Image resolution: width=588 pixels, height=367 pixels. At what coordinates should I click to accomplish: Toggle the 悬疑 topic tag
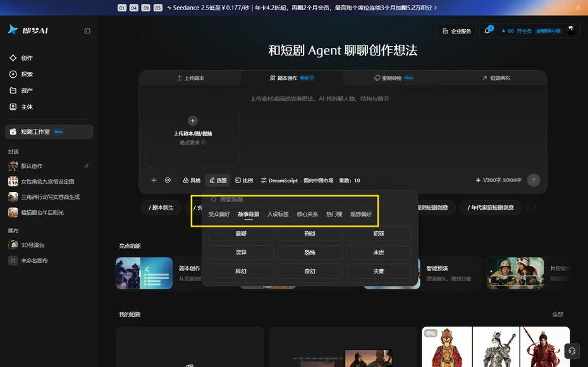click(241, 234)
